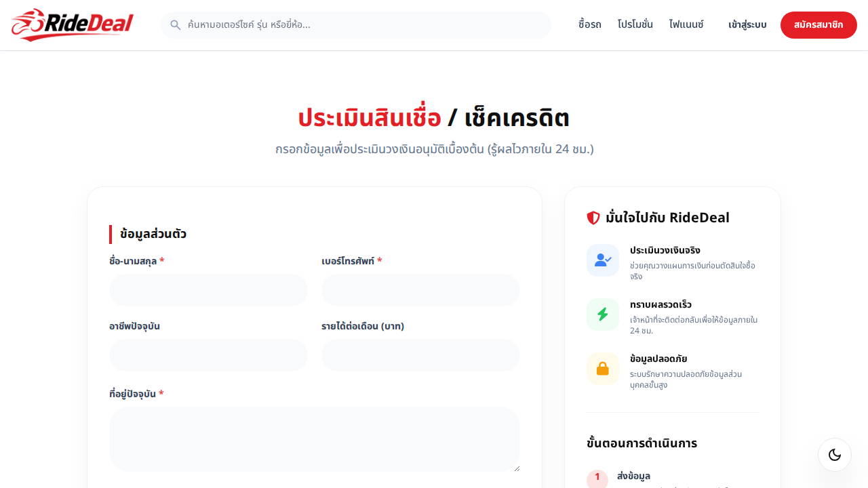Click the search magnifier icon

click(x=176, y=25)
